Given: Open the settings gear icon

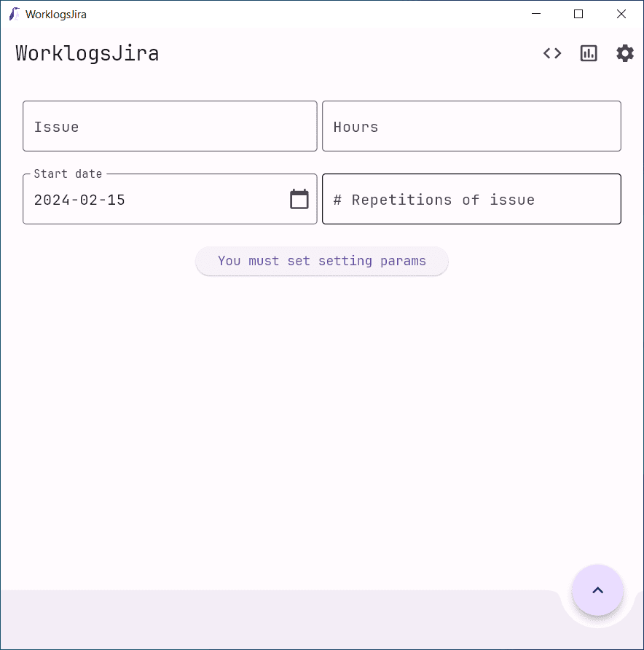Looking at the screenshot, I should pyautogui.click(x=625, y=53).
